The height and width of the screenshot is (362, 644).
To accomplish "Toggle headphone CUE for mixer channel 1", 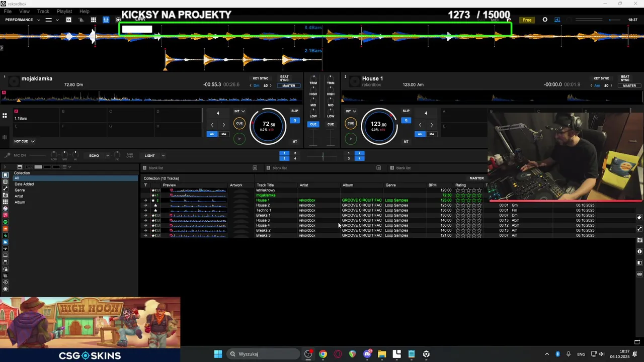I will pos(313,124).
